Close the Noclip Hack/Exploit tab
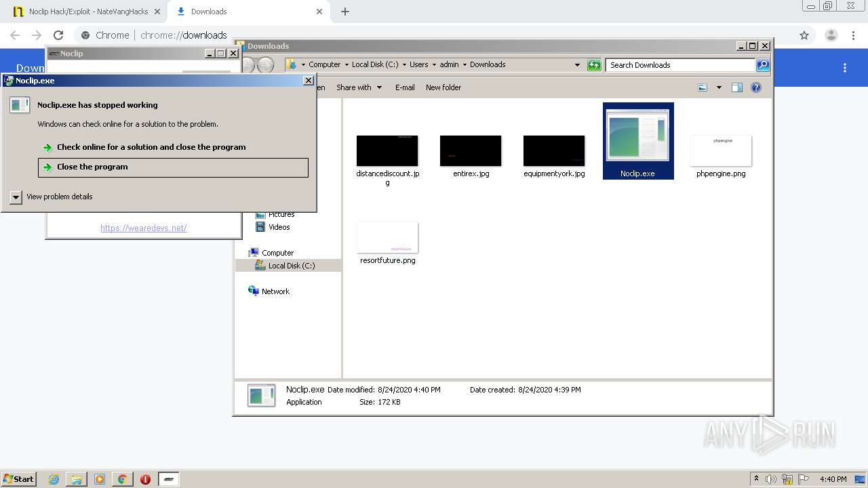 (156, 12)
